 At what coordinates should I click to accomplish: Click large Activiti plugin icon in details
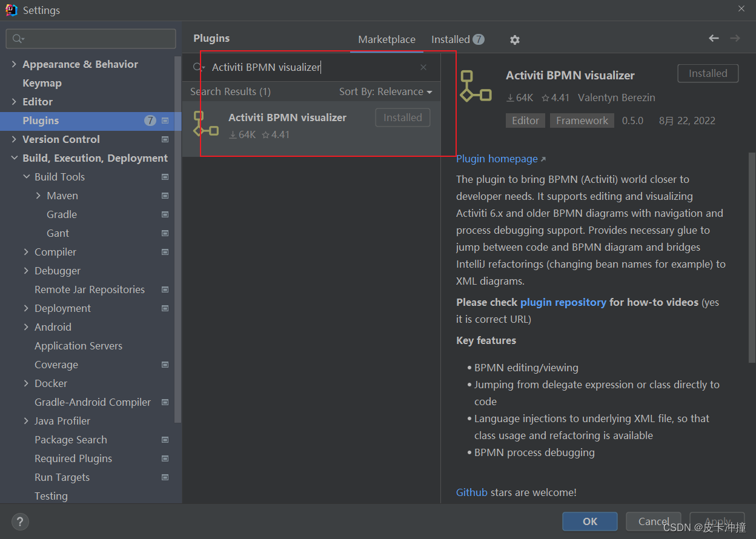476,86
